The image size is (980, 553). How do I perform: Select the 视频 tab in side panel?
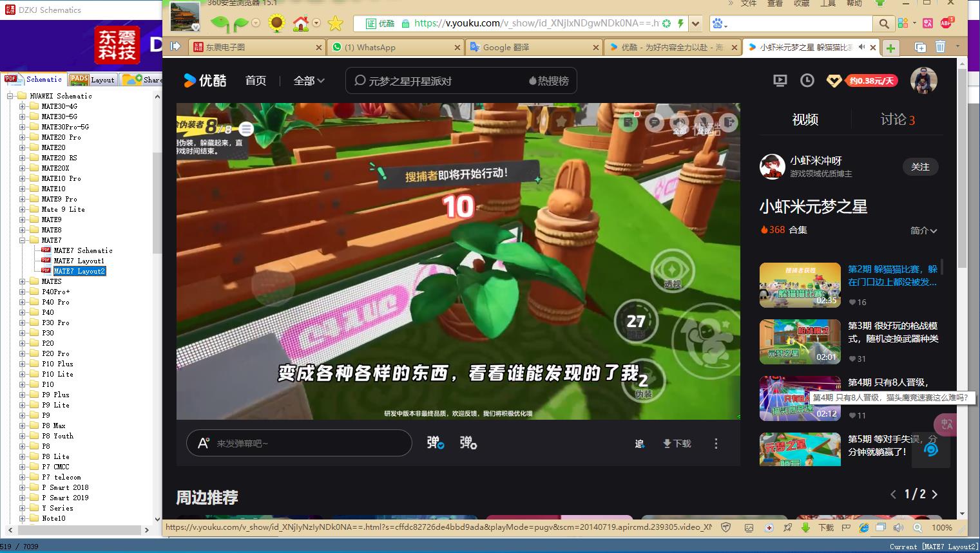805,119
